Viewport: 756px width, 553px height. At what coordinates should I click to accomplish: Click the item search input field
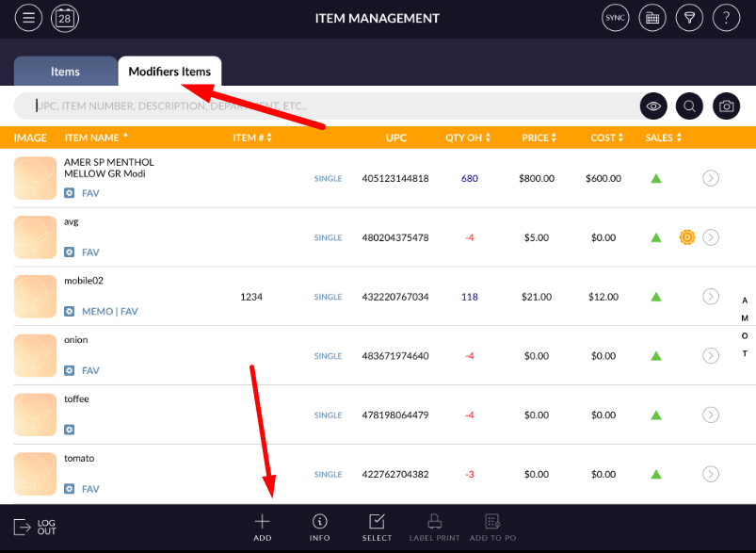[330, 106]
